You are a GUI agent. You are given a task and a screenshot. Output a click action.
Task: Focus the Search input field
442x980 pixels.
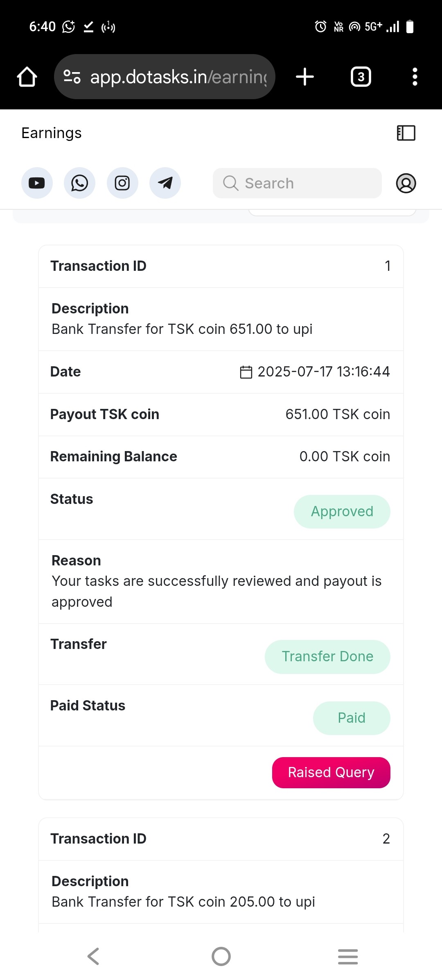point(303,183)
